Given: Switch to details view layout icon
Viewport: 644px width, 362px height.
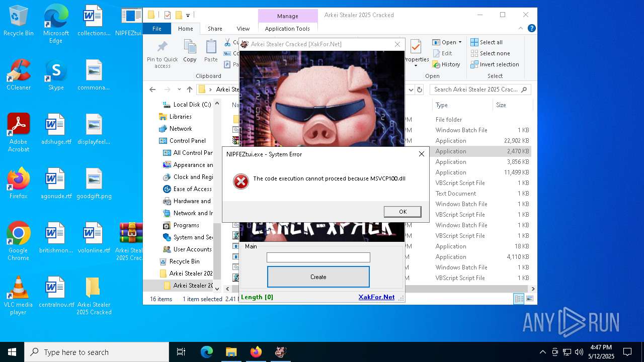Looking at the screenshot, I should click(519, 299).
